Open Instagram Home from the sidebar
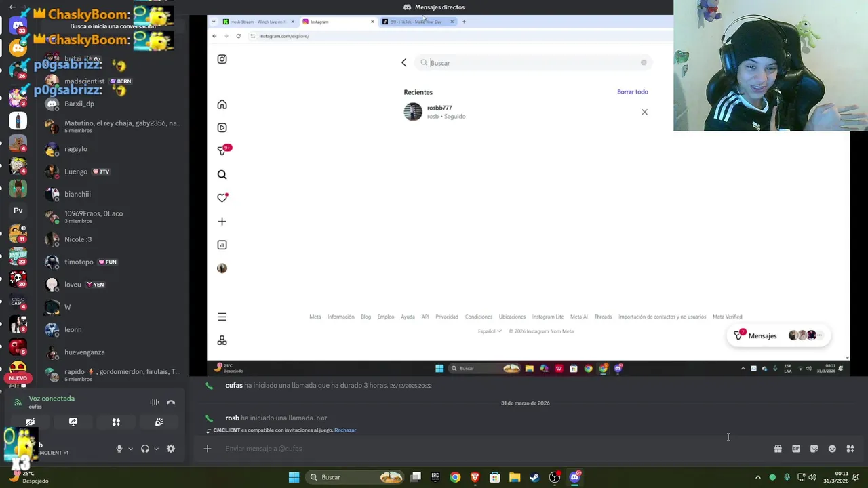Image resolution: width=868 pixels, height=488 pixels. click(222, 104)
